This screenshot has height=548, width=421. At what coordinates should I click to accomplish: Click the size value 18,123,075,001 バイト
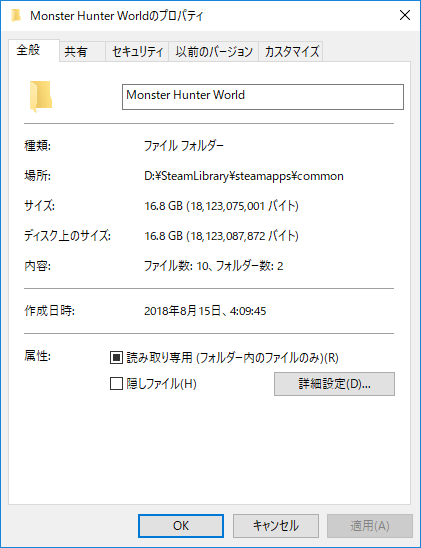pyautogui.click(x=222, y=206)
